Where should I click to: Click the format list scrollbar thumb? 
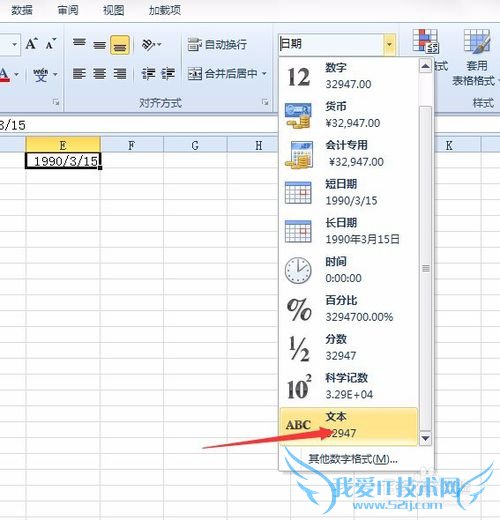(x=425, y=268)
